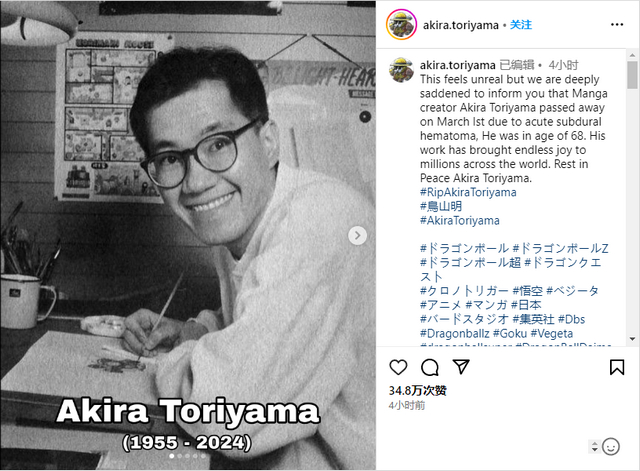Click akira.toriyama profile avatar in header
Image resolution: width=640 pixels, height=471 pixels.
pyautogui.click(x=401, y=24)
